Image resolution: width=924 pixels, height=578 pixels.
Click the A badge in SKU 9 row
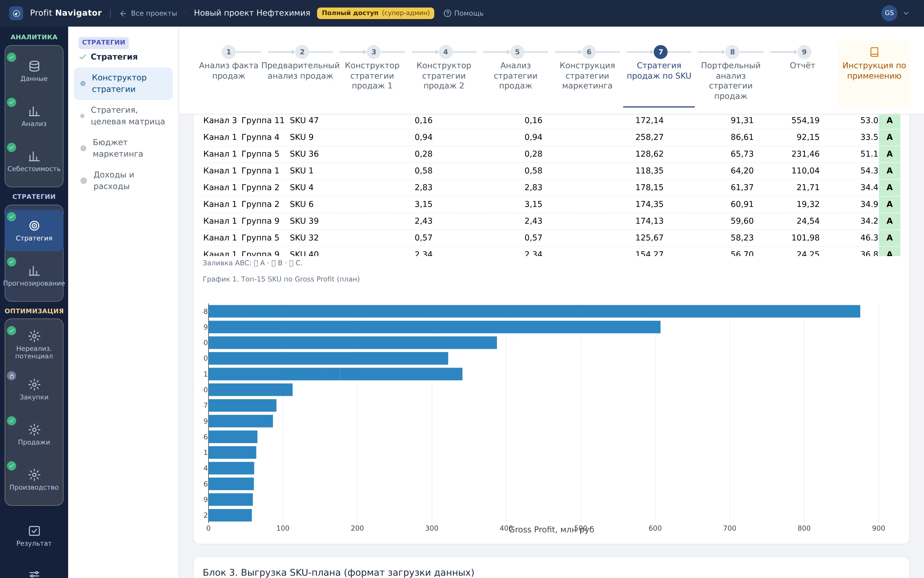[889, 137]
